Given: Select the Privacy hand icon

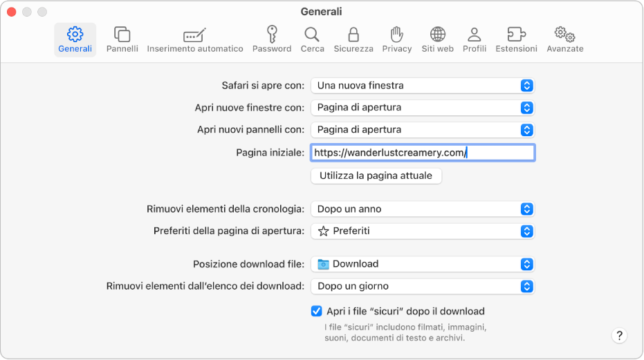Looking at the screenshot, I should [x=396, y=35].
